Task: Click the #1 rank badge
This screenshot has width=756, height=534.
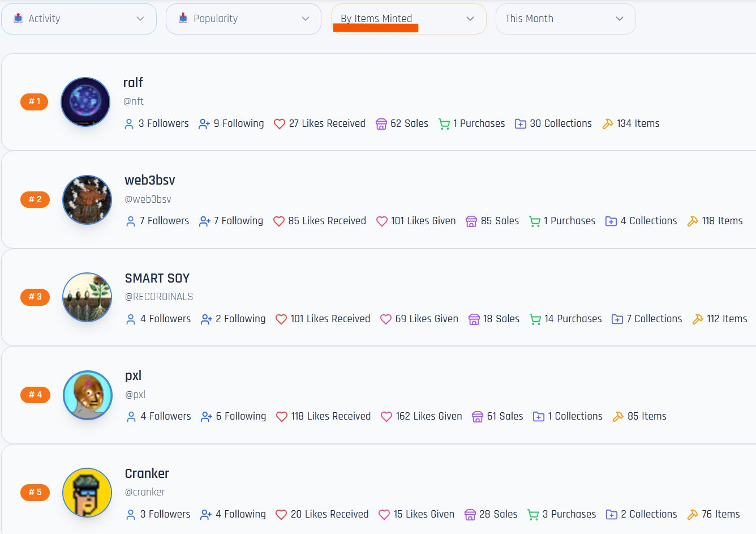Action: (35, 101)
